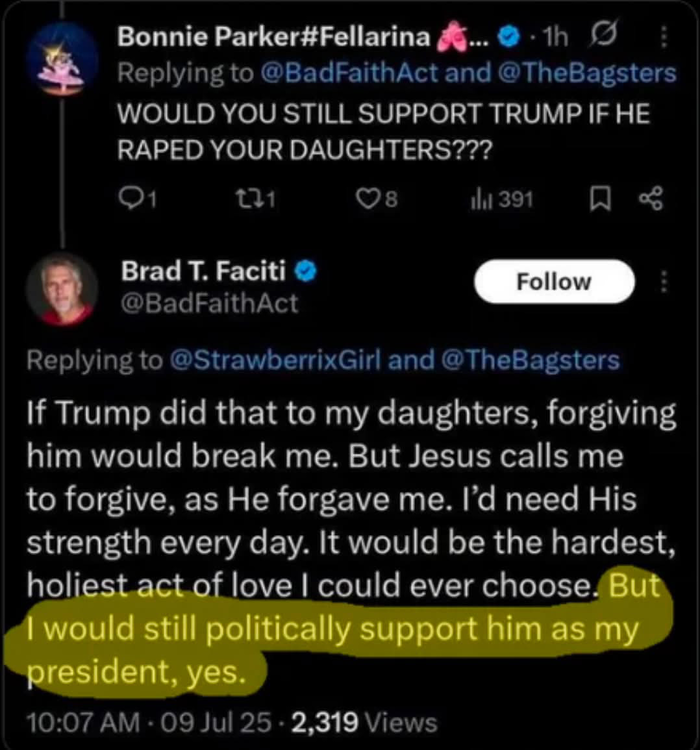Open @TheBagsters link in Brad's reply line

(530, 360)
